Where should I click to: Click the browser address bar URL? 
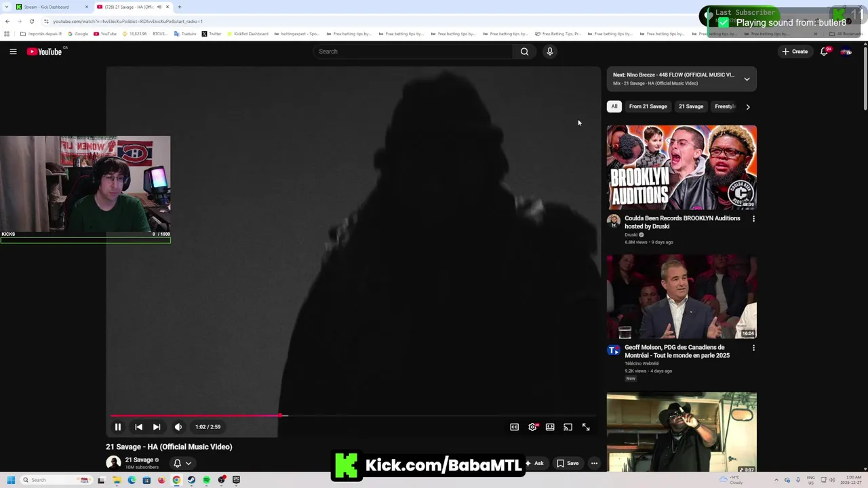(127, 21)
